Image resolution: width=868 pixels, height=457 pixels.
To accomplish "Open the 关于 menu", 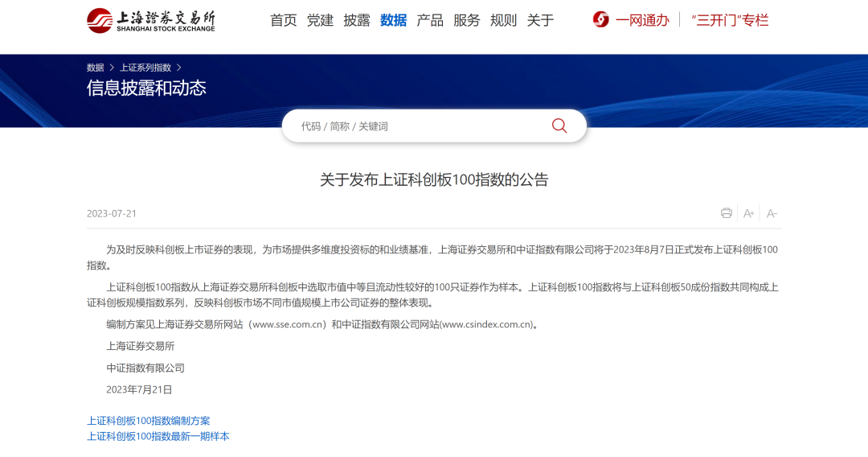I will click(540, 20).
